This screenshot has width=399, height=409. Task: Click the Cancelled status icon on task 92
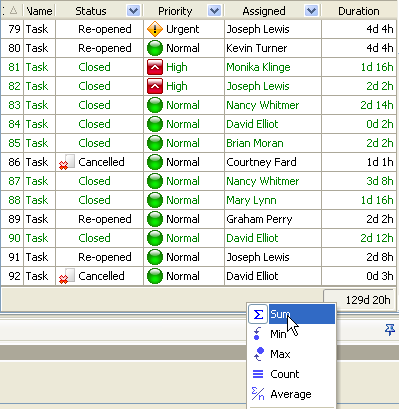67,276
